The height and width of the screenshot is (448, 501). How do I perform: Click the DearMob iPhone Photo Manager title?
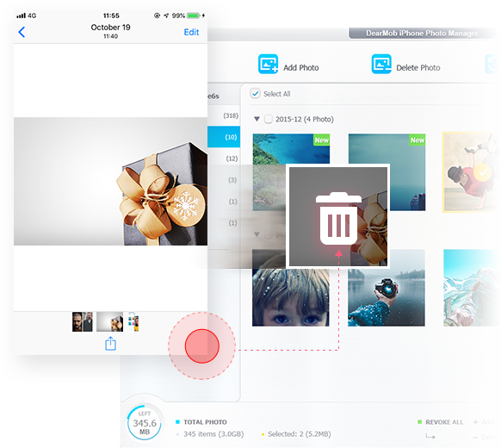point(422,34)
